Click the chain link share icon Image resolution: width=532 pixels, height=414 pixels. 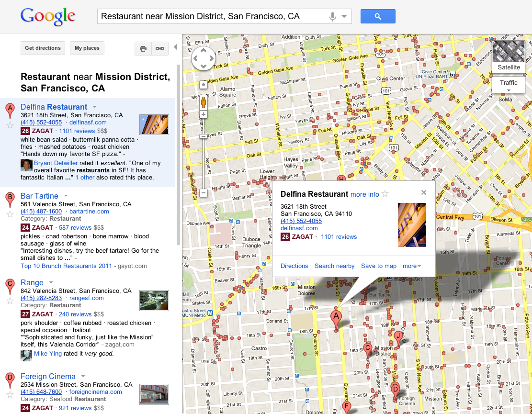[x=159, y=48]
